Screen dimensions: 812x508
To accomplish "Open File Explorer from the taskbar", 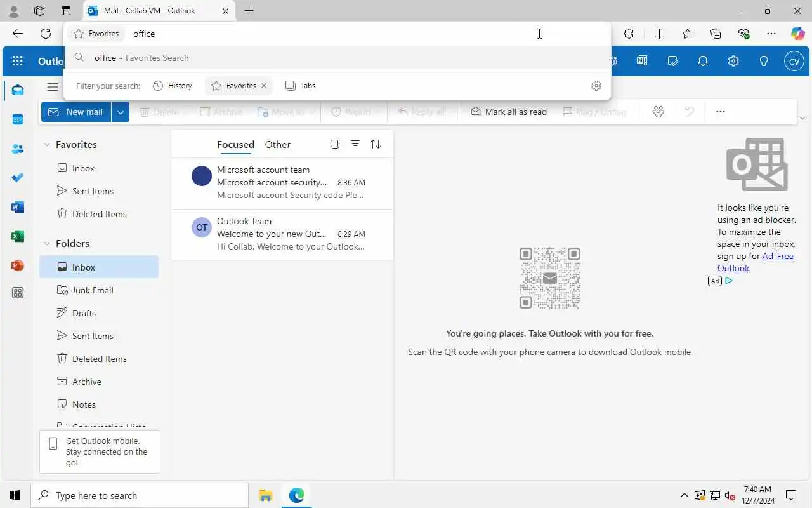I will point(265,495).
